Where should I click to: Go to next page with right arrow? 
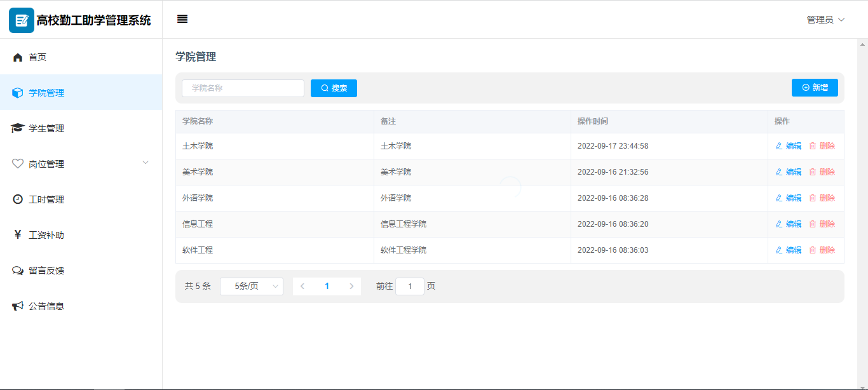351,286
